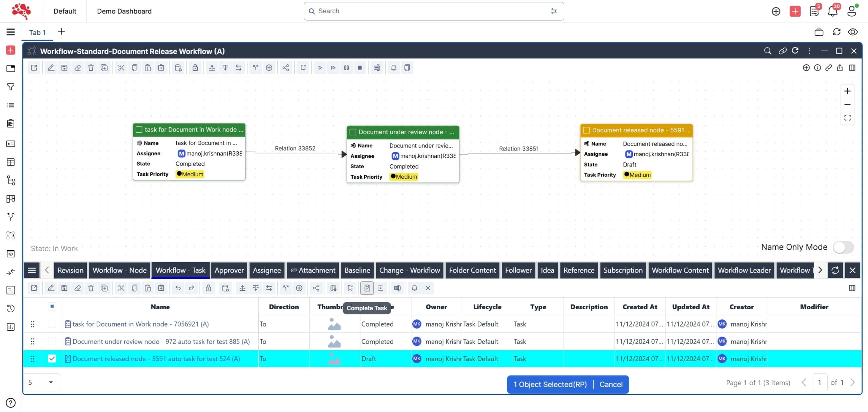The height and width of the screenshot is (412, 868).
Task: Click the lock icon in top toolbar
Action: (x=195, y=68)
